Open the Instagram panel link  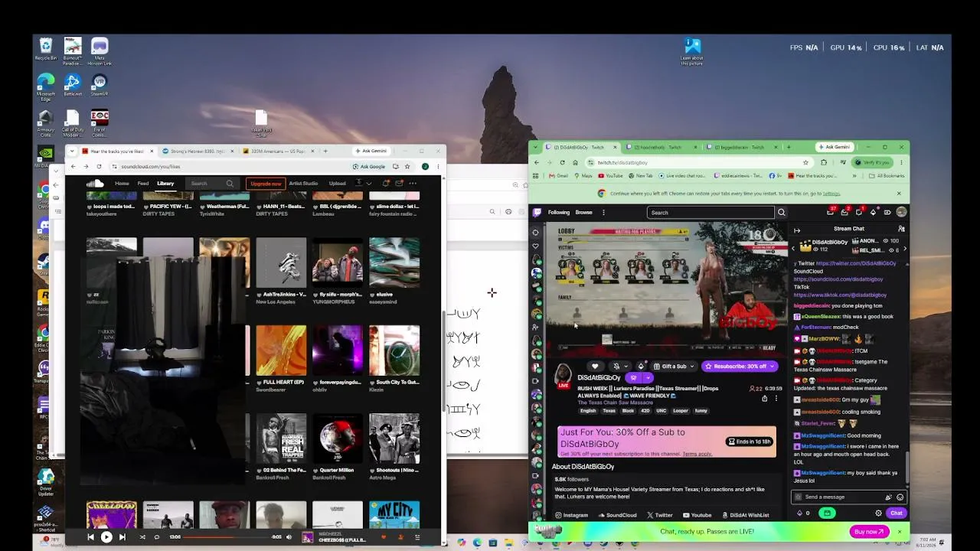572,515
